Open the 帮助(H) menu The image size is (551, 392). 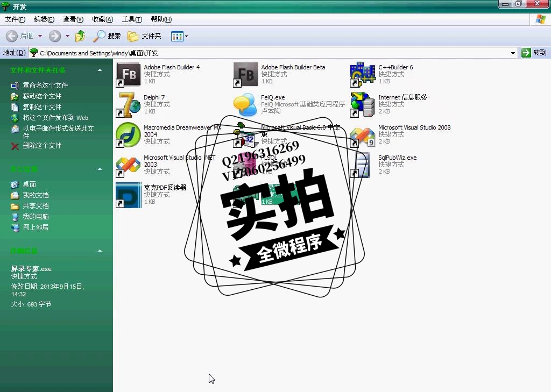point(161,19)
